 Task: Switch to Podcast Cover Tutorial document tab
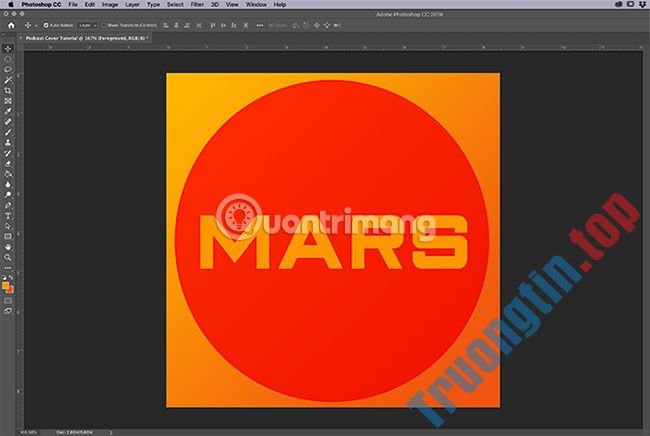(x=87, y=38)
